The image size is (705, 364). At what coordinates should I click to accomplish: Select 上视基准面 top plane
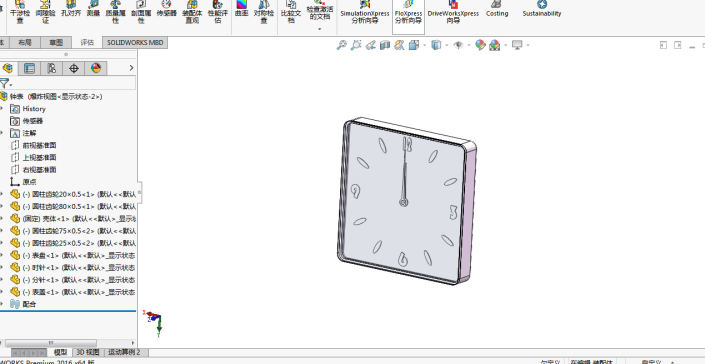tap(33, 157)
